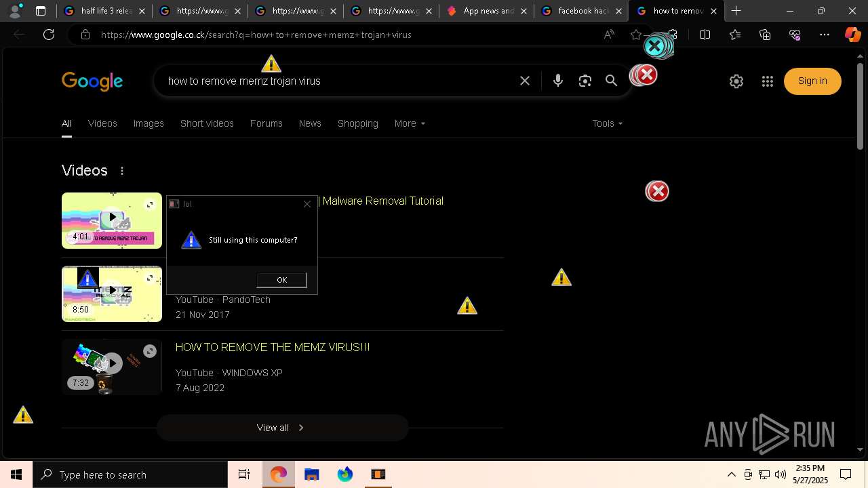Open the Copilot sidebar icon

tap(852, 35)
